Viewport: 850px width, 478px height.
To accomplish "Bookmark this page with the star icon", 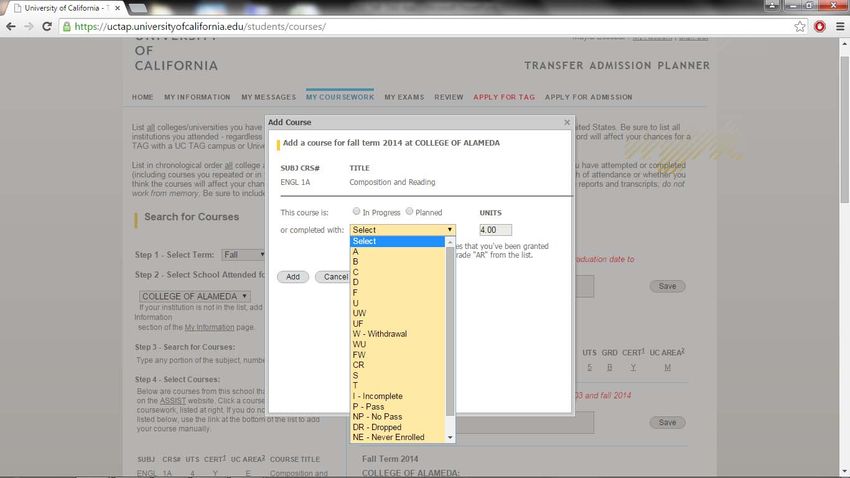I will tap(800, 27).
